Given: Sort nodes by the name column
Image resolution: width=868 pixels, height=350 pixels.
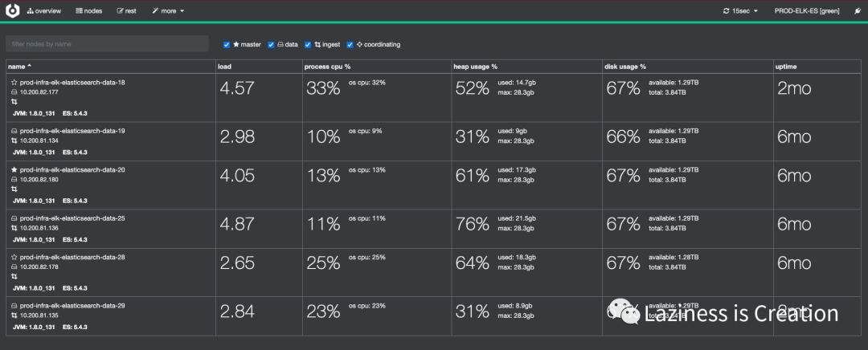Looking at the screenshot, I should tap(21, 66).
